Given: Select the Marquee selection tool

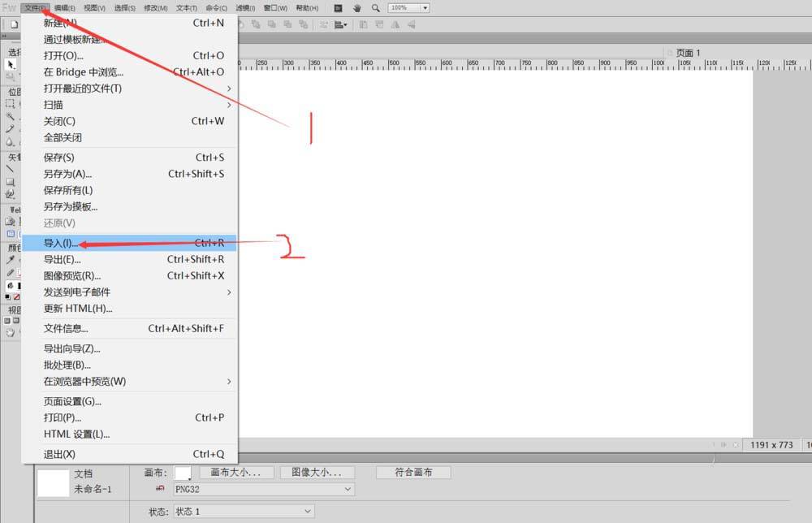Looking at the screenshot, I should (x=10, y=104).
